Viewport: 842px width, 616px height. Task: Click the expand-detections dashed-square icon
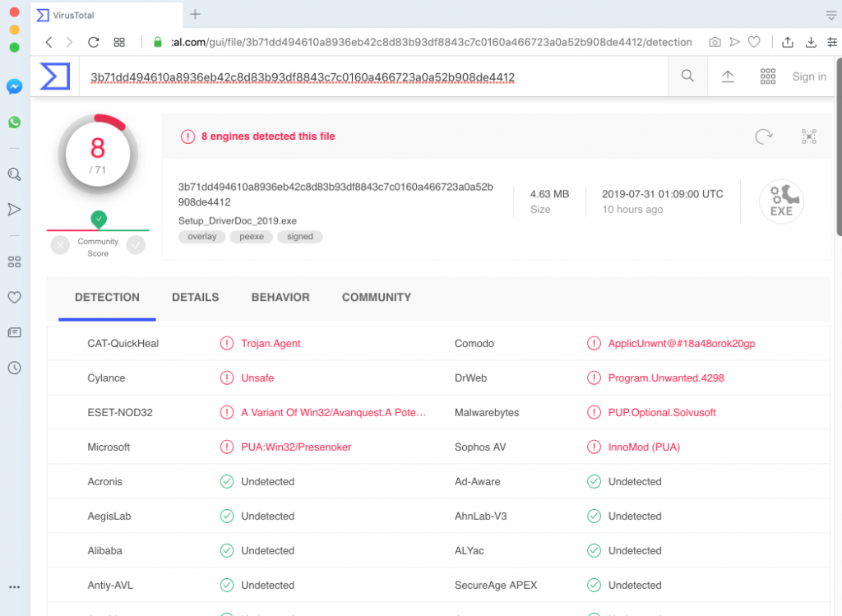[808, 137]
